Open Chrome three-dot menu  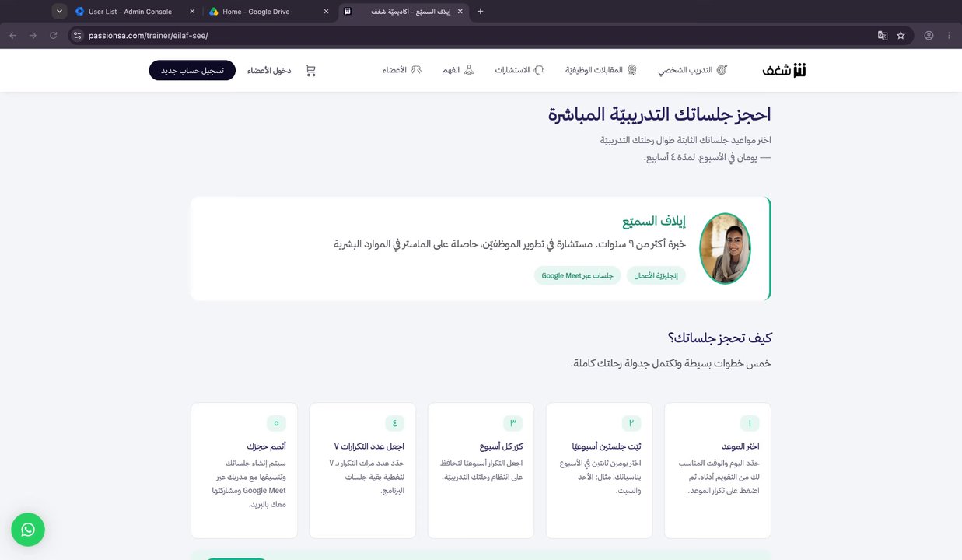(949, 35)
